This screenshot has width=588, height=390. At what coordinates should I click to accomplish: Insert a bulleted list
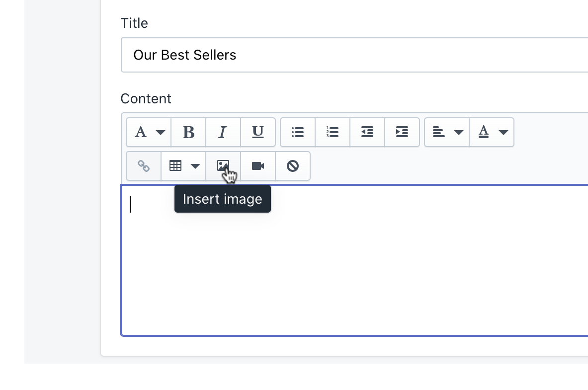tap(298, 132)
